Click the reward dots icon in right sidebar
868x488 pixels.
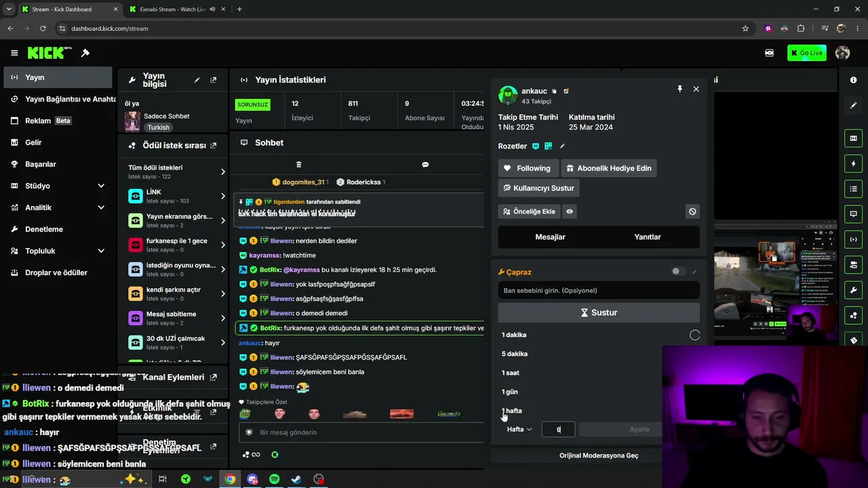coord(853,316)
